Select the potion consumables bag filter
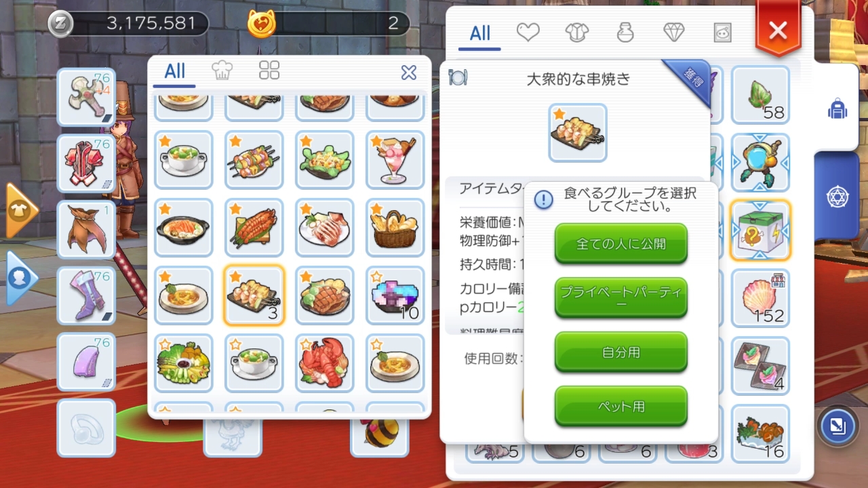This screenshot has width=868, height=488. click(x=625, y=32)
